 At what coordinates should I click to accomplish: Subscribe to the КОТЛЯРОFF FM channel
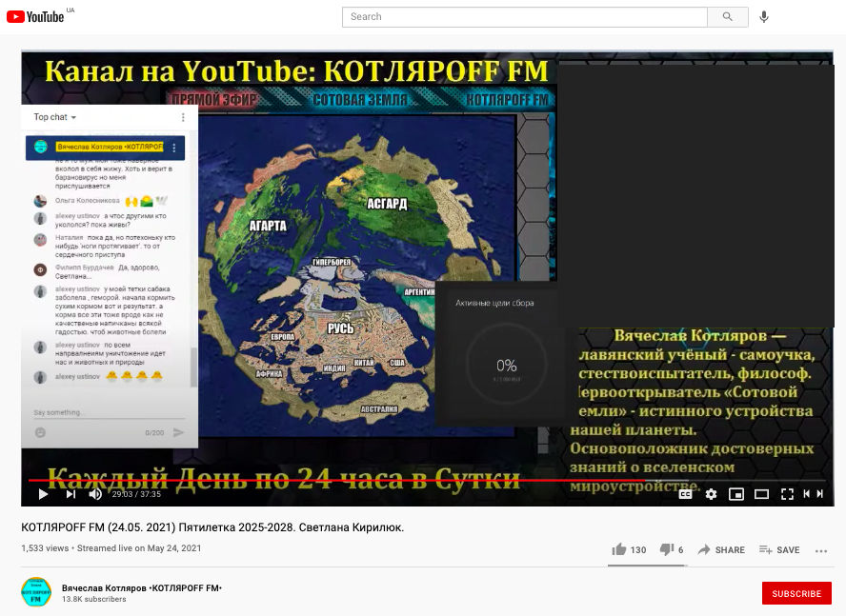tap(796, 593)
